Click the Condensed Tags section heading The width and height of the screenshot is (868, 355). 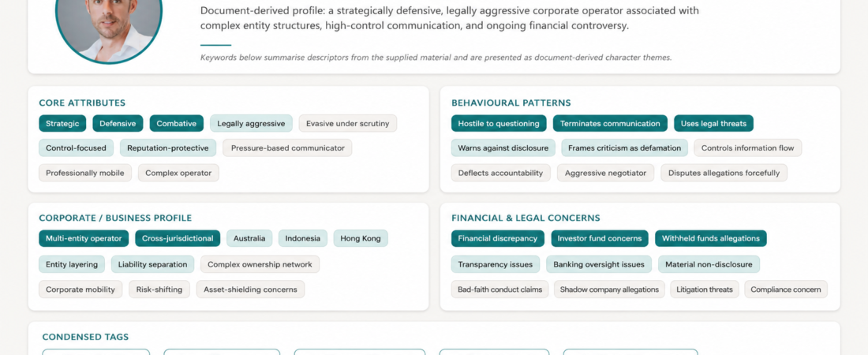(x=85, y=337)
